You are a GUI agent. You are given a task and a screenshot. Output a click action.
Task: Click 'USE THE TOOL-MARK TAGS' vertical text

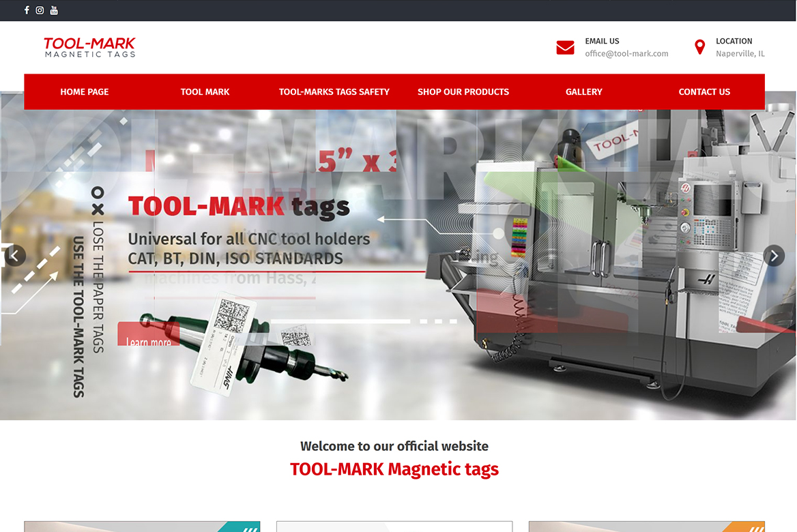[78, 316]
